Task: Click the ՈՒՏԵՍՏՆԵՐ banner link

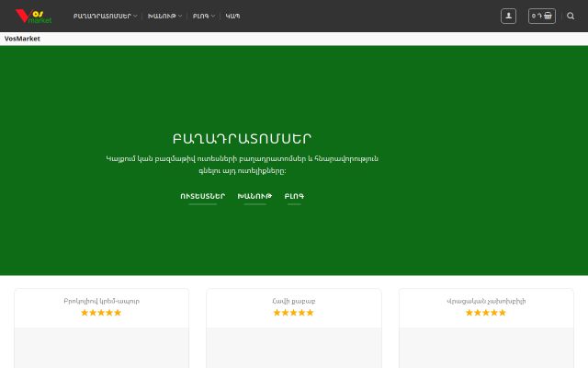Action: click(x=202, y=196)
